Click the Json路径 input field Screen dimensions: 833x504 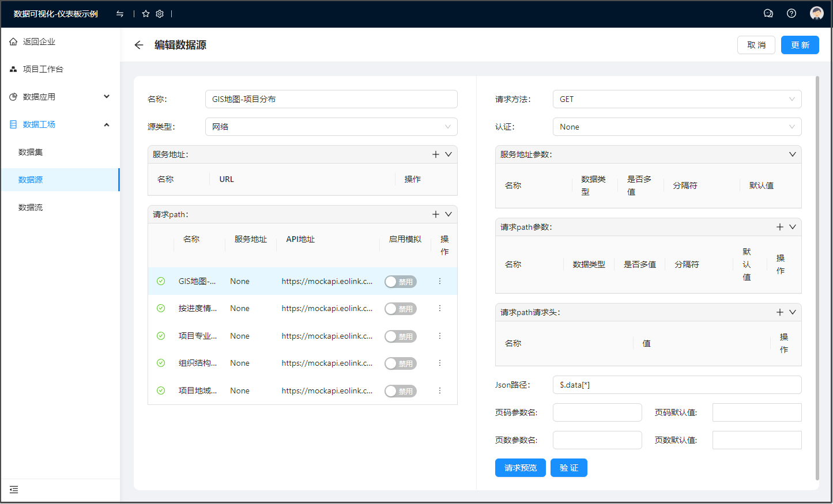click(x=677, y=385)
